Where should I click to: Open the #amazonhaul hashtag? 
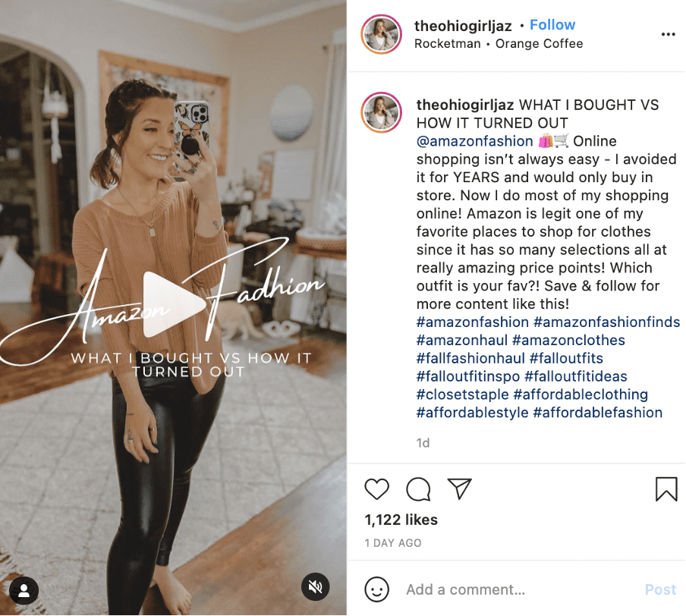point(462,340)
